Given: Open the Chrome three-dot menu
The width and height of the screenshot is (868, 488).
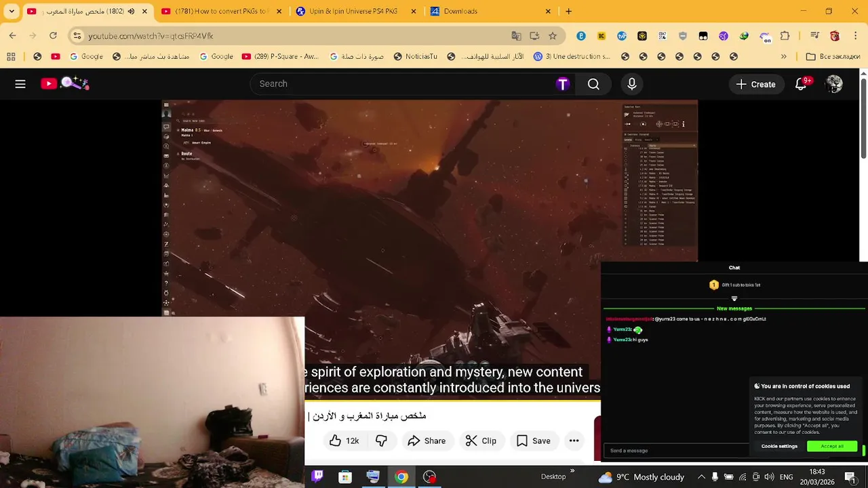Looking at the screenshot, I should pyautogui.click(x=855, y=36).
